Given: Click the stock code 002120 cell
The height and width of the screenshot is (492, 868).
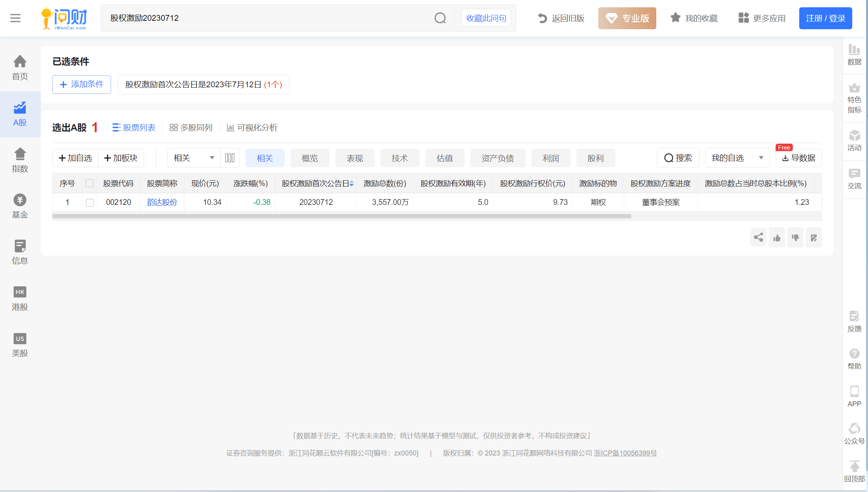Looking at the screenshot, I should pos(118,202).
